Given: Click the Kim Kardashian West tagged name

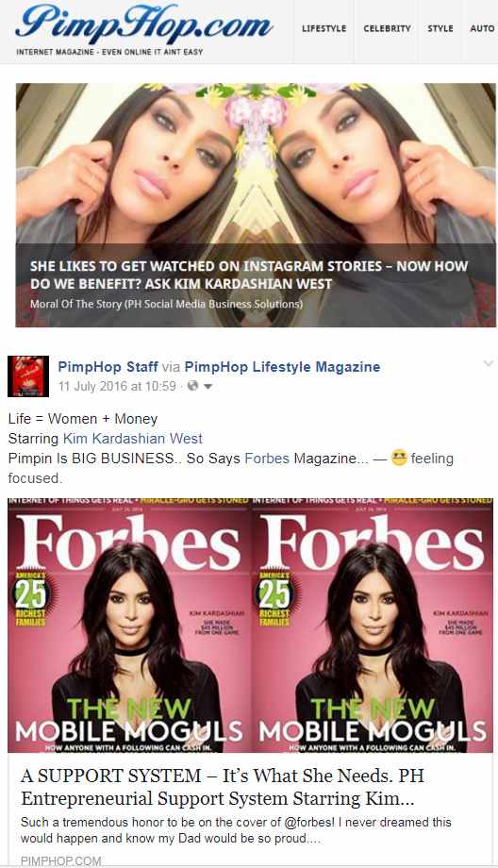Looking at the screenshot, I should pyautogui.click(x=133, y=439).
